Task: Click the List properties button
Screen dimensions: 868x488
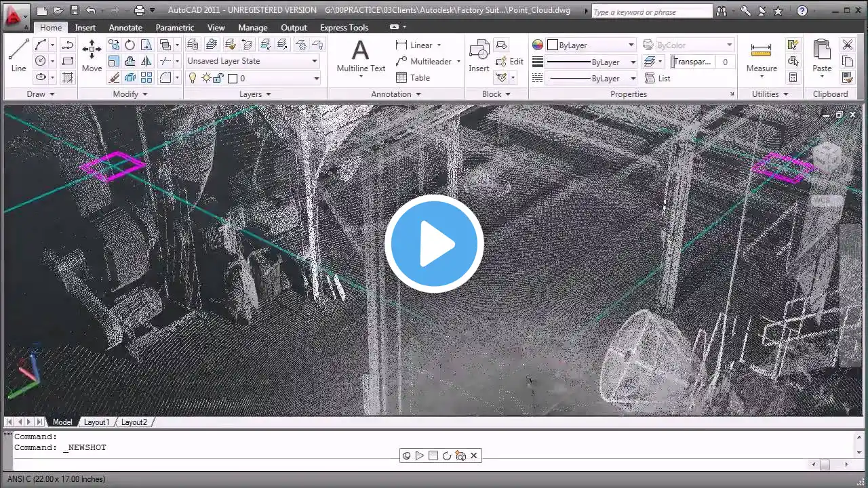Action: (x=658, y=78)
